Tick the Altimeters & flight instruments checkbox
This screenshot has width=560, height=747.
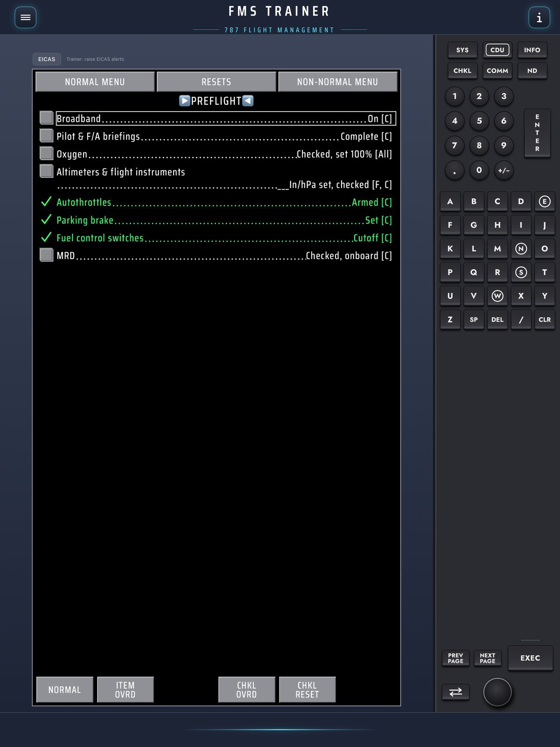coord(46,171)
